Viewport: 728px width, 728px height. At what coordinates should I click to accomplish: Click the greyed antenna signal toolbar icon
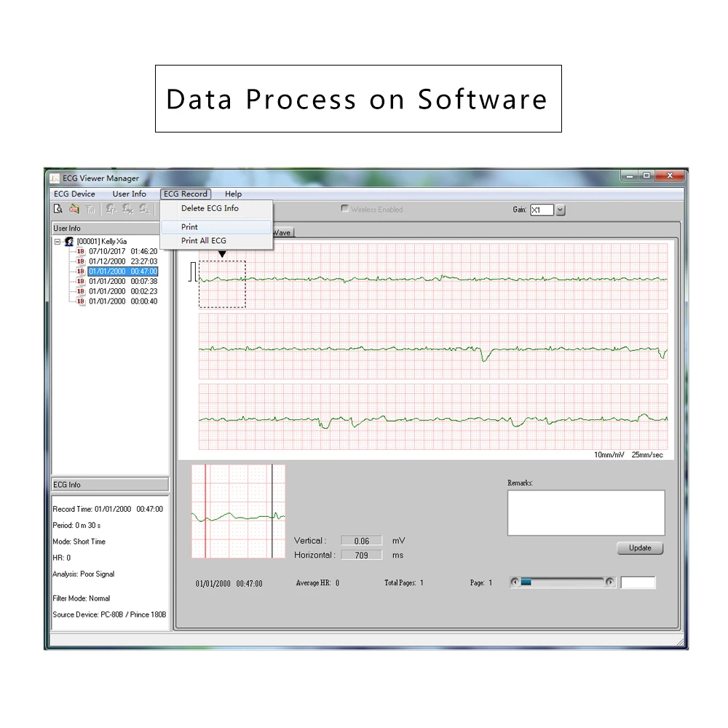[x=90, y=210]
